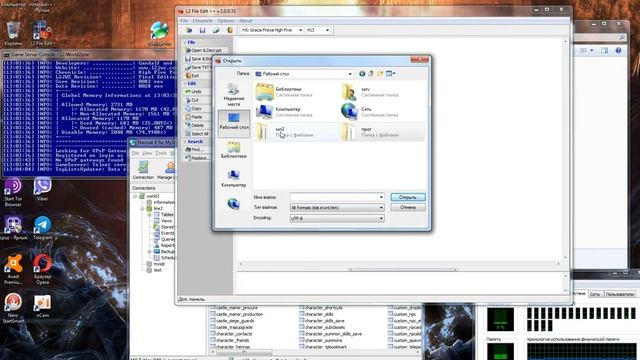The image size is (640, 360).
Task: Select Компьютер in dialog places bar
Action: point(233,178)
